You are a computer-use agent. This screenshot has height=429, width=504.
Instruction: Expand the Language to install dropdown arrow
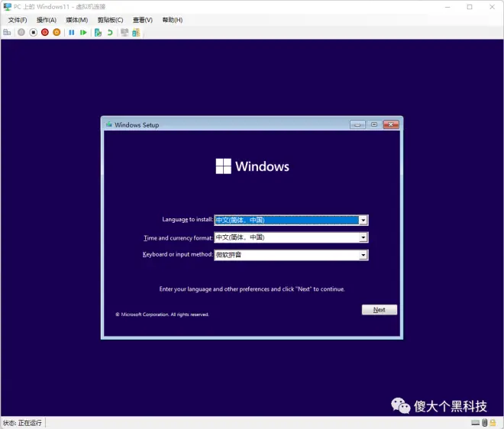pos(363,220)
